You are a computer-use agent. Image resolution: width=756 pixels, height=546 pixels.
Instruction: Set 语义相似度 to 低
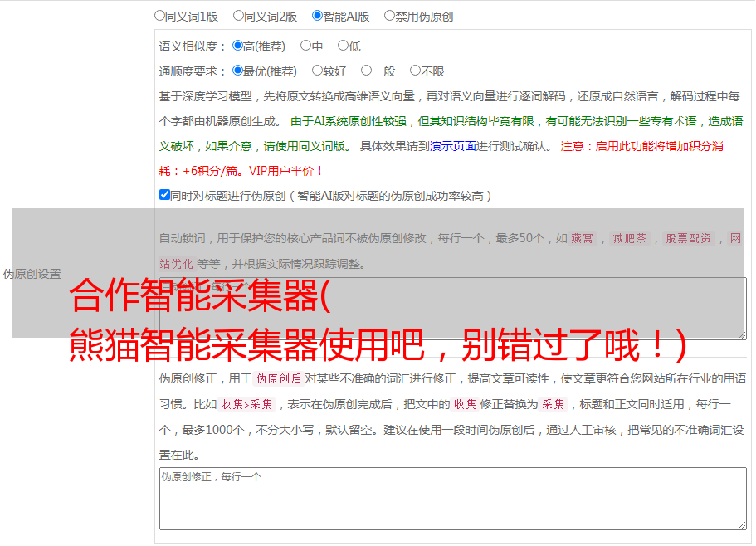pos(344,46)
